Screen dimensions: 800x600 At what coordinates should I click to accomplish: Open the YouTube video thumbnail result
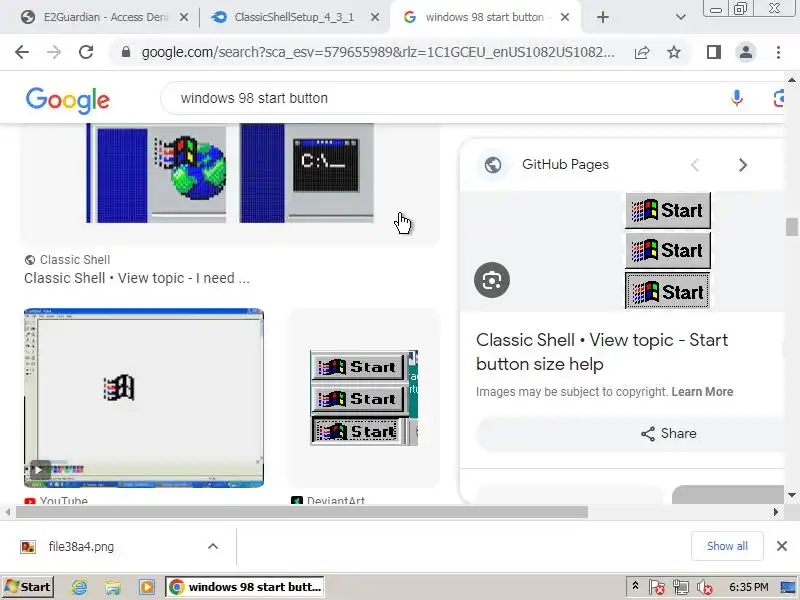coord(144,398)
